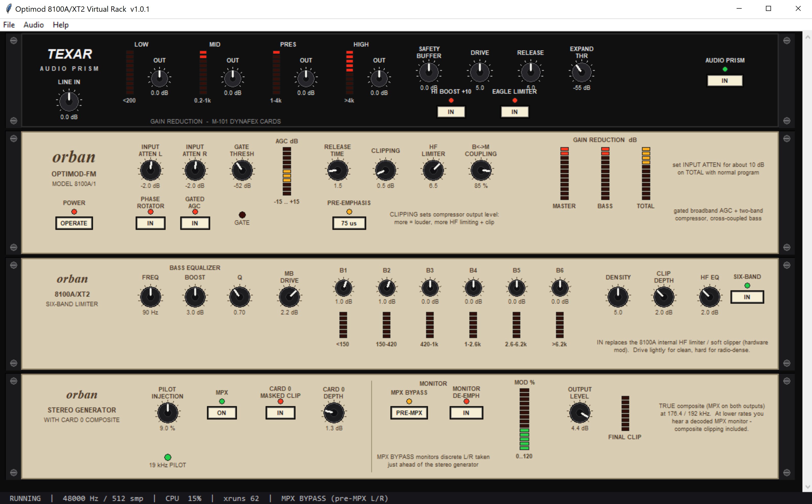Toggle the GATED AGC IN button

(x=195, y=223)
